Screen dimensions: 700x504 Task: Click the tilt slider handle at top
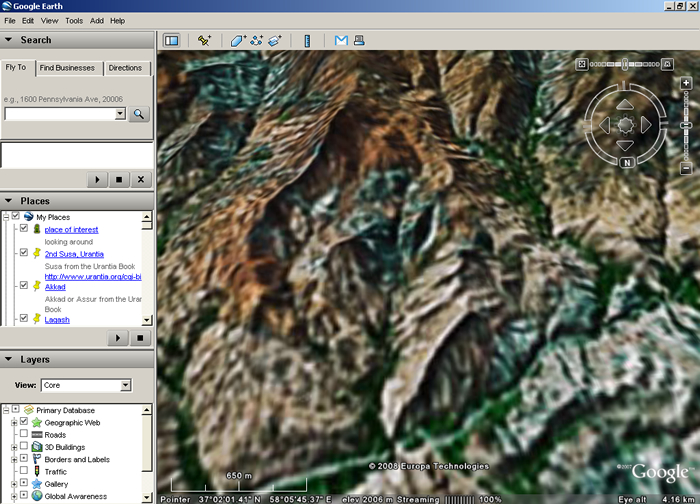(x=625, y=64)
